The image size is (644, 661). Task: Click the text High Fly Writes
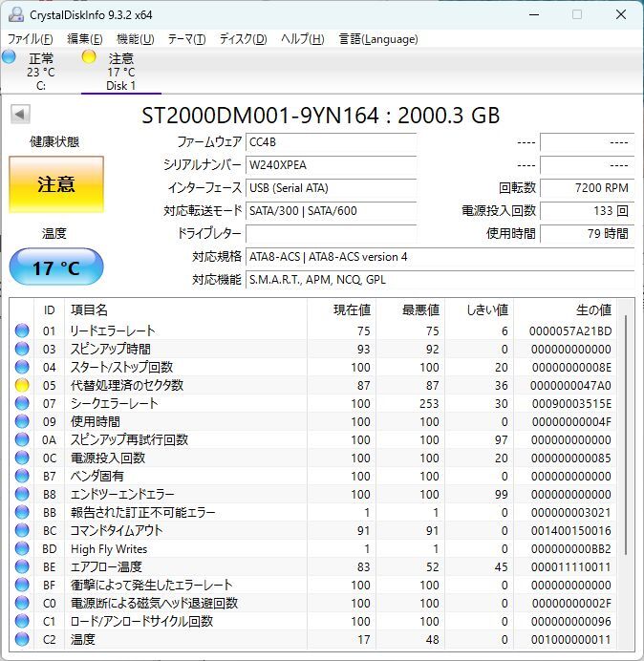(109, 549)
